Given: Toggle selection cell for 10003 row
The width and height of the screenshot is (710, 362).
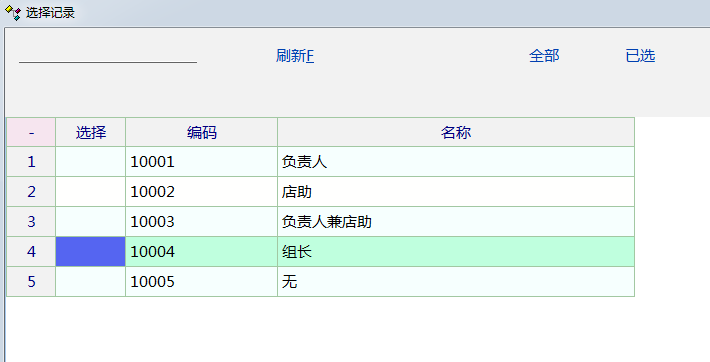Looking at the screenshot, I should point(91,222).
